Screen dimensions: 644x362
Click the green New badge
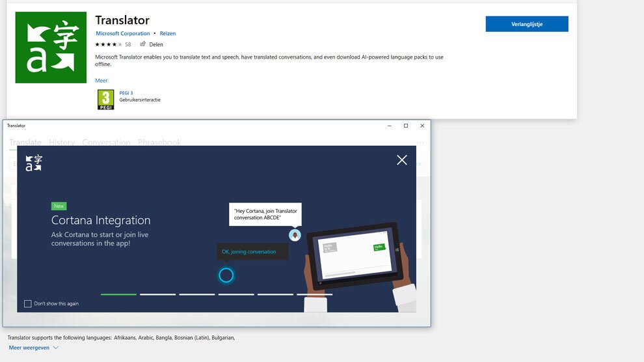(x=59, y=206)
